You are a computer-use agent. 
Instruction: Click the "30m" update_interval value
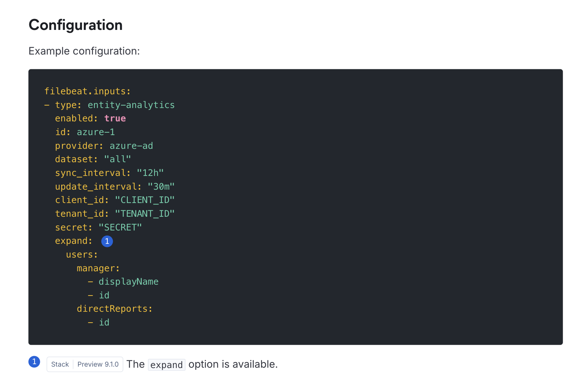[x=161, y=187]
